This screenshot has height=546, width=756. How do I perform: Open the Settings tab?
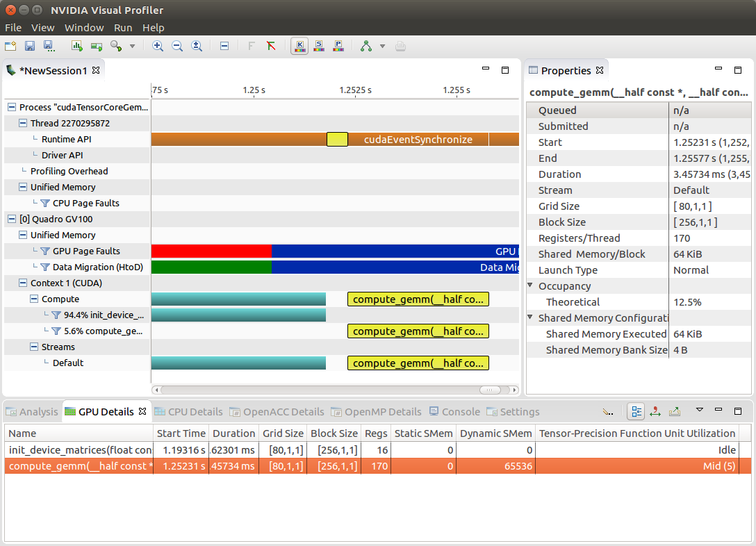513,411
